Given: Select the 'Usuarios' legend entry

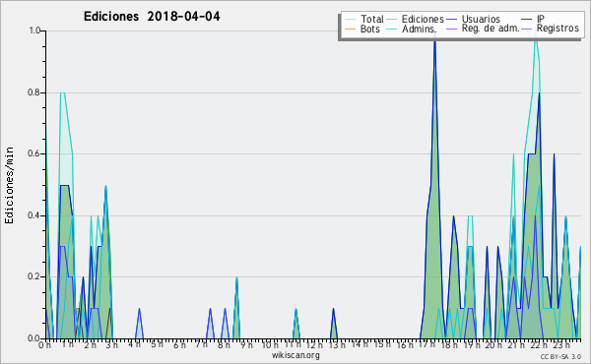Looking at the screenshot, I should tap(481, 19).
